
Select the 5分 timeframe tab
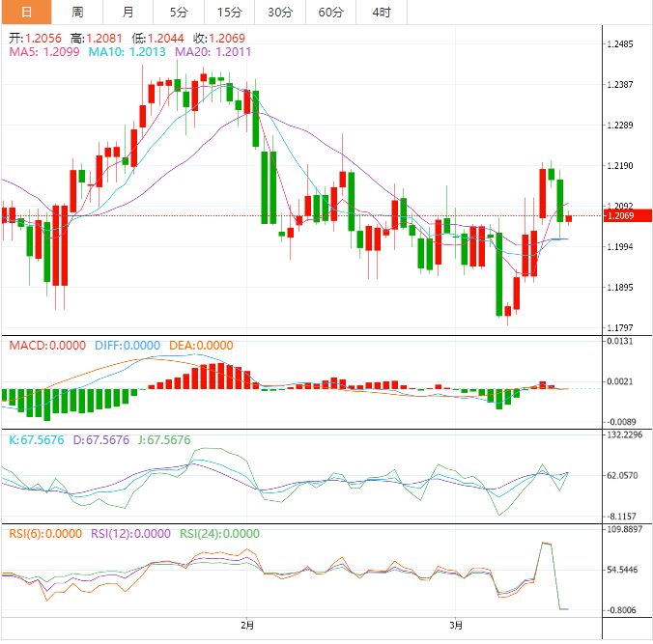point(179,13)
